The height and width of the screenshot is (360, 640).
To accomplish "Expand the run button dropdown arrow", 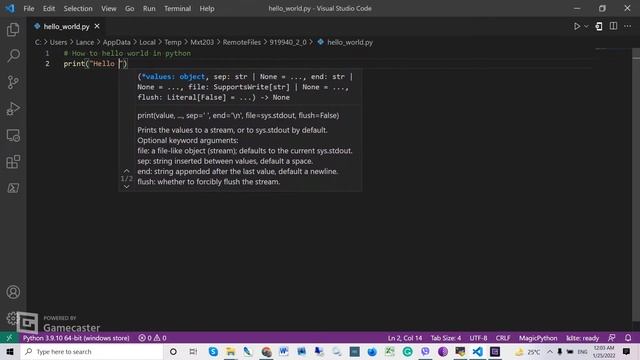I will click(x=587, y=26).
